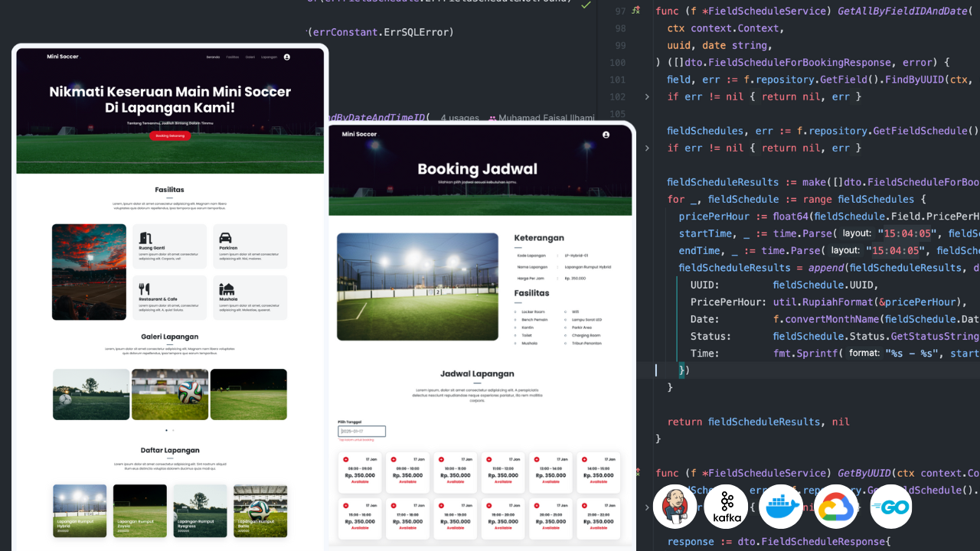Click the 4 usages hint in the editor
The image size is (980, 551).
[459, 118]
